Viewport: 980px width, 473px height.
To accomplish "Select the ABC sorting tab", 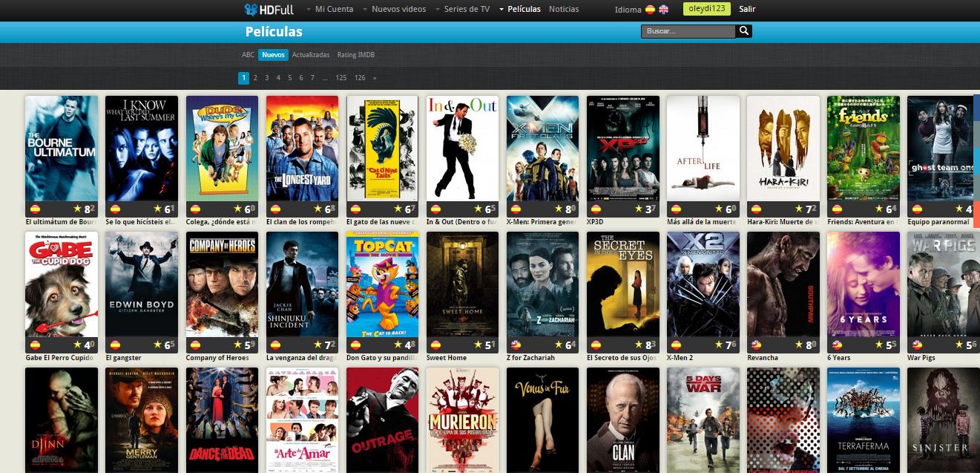I will [248, 55].
